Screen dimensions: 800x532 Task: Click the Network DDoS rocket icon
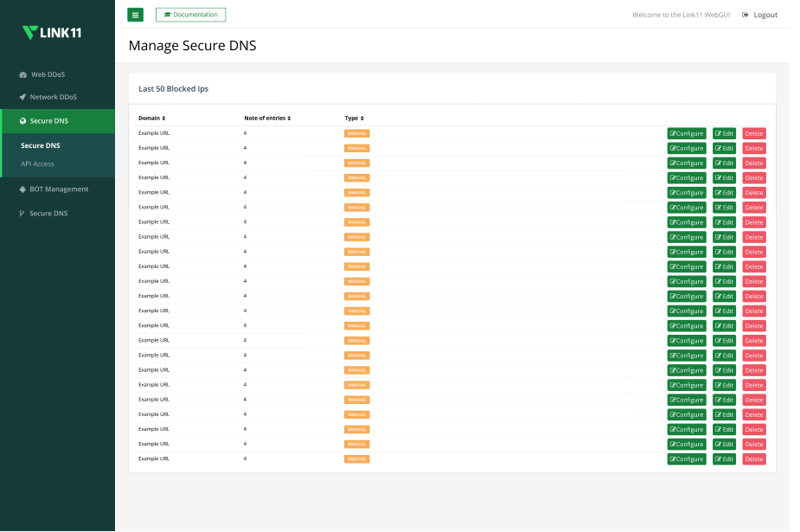(22, 97)
